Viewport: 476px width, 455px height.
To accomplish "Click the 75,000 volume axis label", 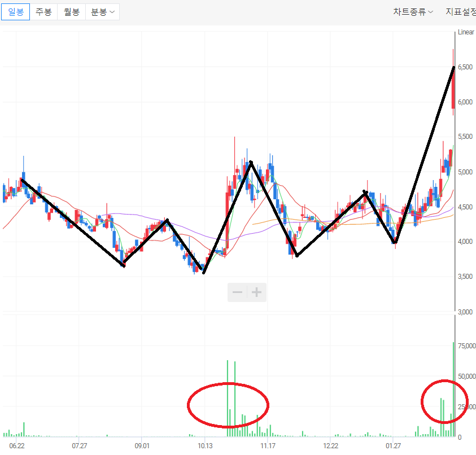I will tap(467, 346).
